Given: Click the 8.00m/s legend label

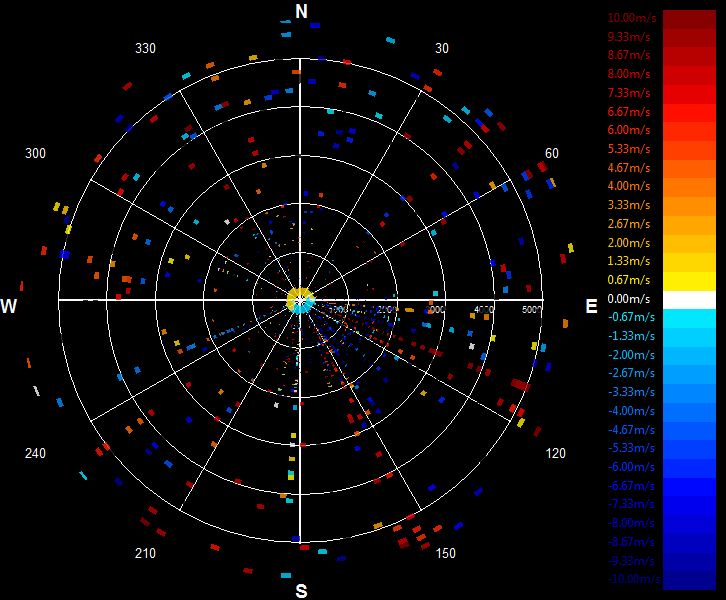Looking at the screenshot, I should click(x=629, y=74).
